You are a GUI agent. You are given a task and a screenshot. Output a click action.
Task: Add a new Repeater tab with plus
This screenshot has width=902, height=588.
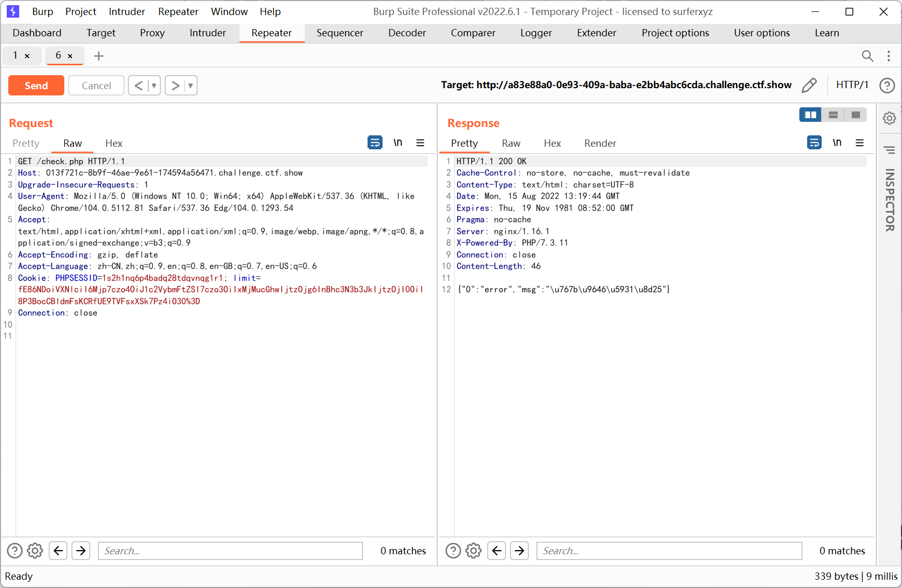tap(98, 55)
